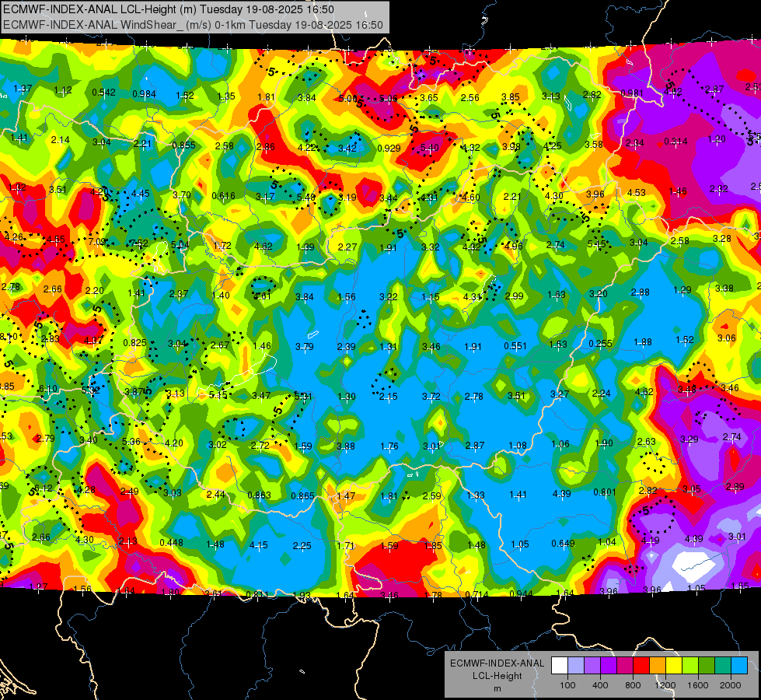Click the wind shear value 0.714

476,594
